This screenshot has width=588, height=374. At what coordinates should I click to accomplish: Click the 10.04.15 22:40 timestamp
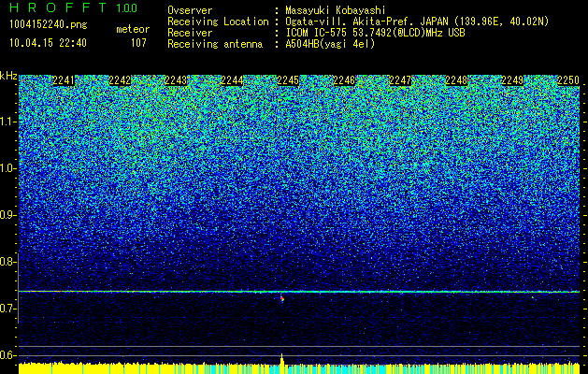point(48,43)
